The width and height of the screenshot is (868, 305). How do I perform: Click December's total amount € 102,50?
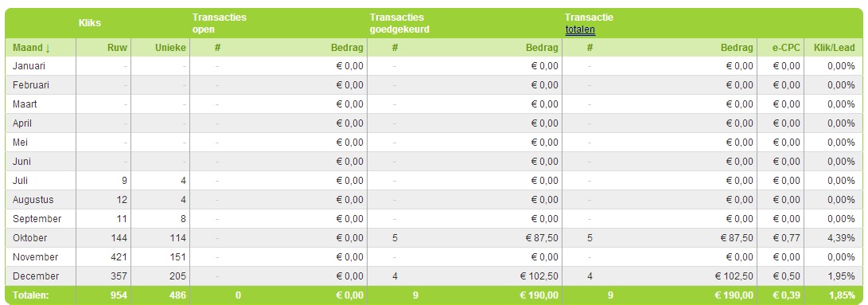pyautogui.click(x=734, y=276)
